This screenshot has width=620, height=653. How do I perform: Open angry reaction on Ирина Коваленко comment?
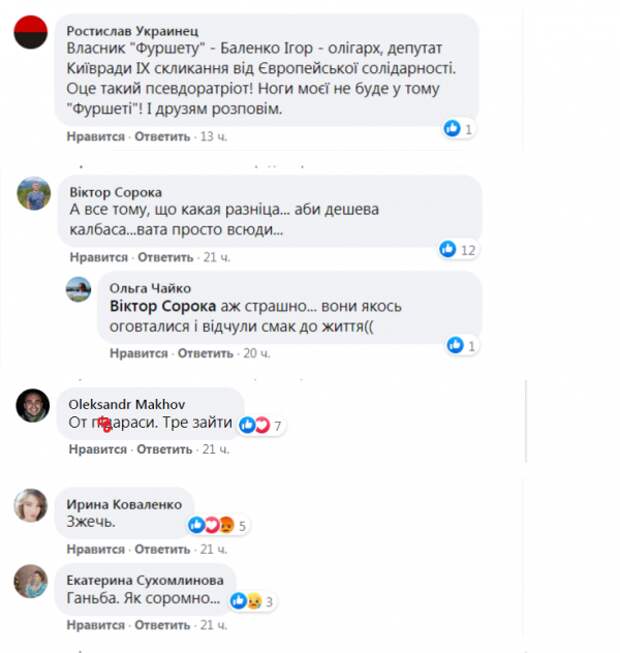[227, 525]
